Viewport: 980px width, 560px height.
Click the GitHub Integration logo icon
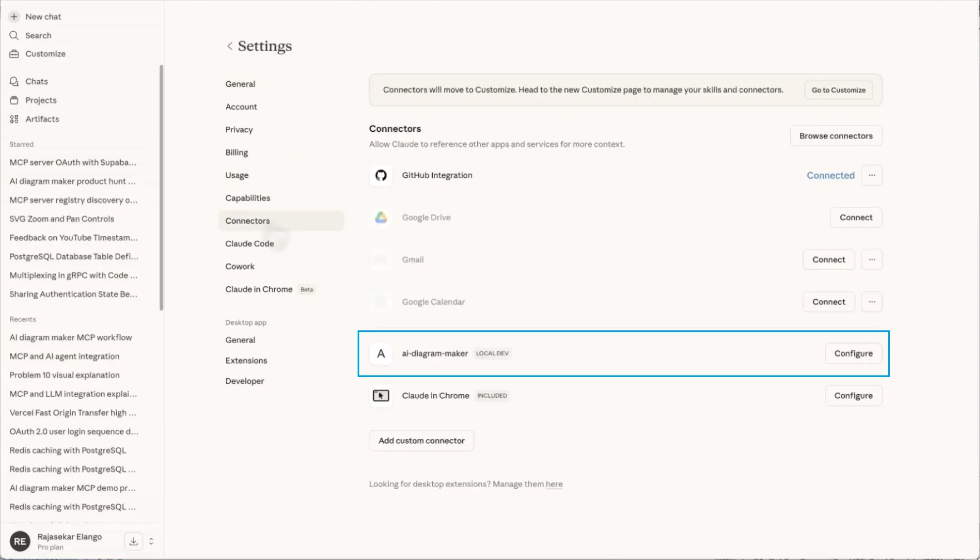click(381, 175)
